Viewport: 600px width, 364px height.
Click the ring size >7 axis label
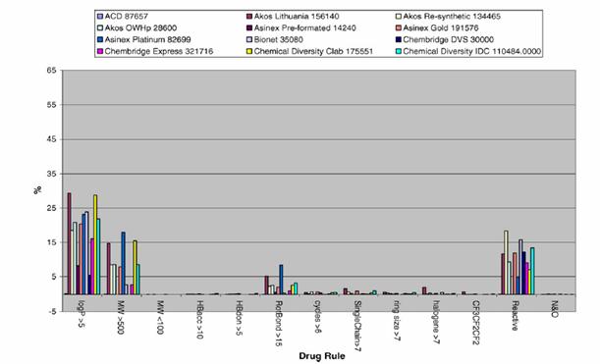click(x=397, y=321)
